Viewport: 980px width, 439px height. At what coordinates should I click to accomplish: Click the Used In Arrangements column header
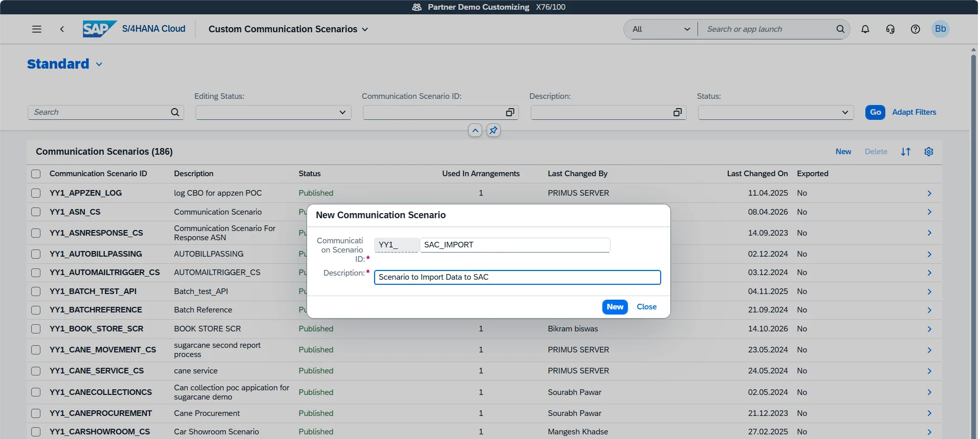pos(481,174)
